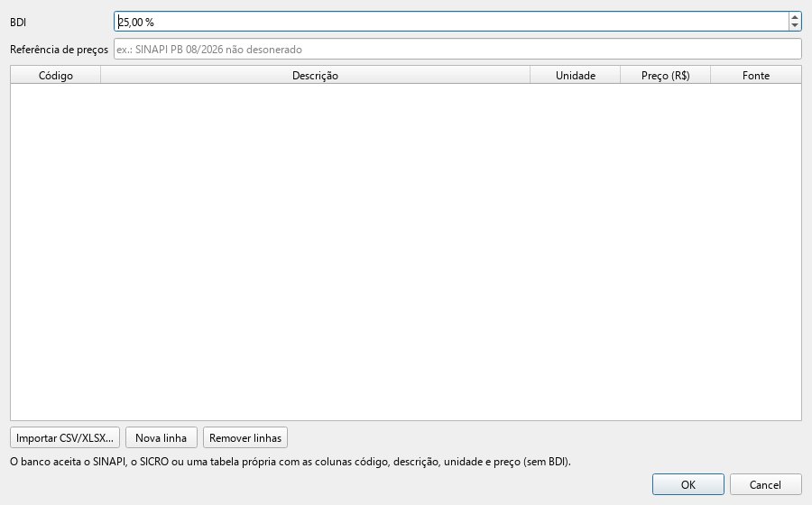Click the BDI percentage input field
This screenshot has width=812, height=505.
450,22
